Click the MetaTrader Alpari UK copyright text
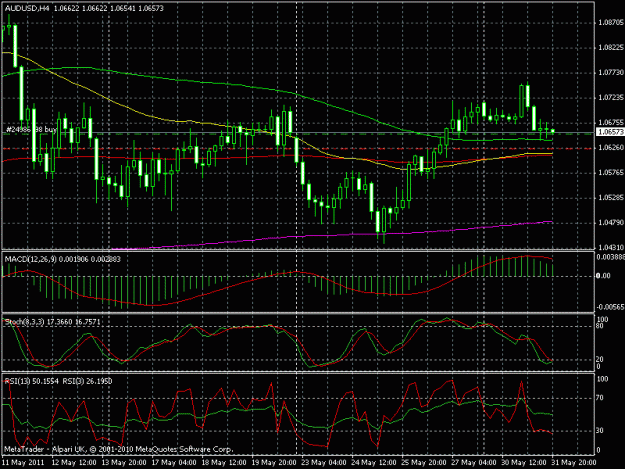This screenshot has height=469, width=625. click(118, 449)
